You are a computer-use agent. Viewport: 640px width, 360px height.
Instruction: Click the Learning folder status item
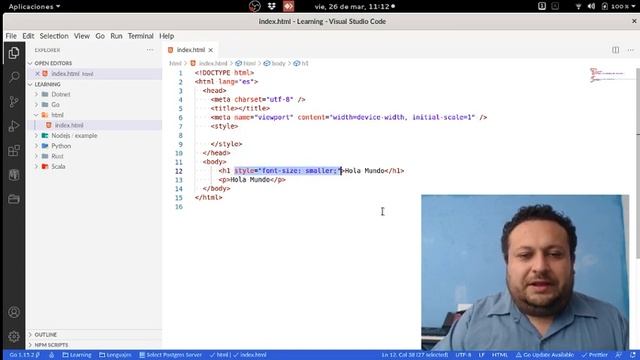[77, 355]
